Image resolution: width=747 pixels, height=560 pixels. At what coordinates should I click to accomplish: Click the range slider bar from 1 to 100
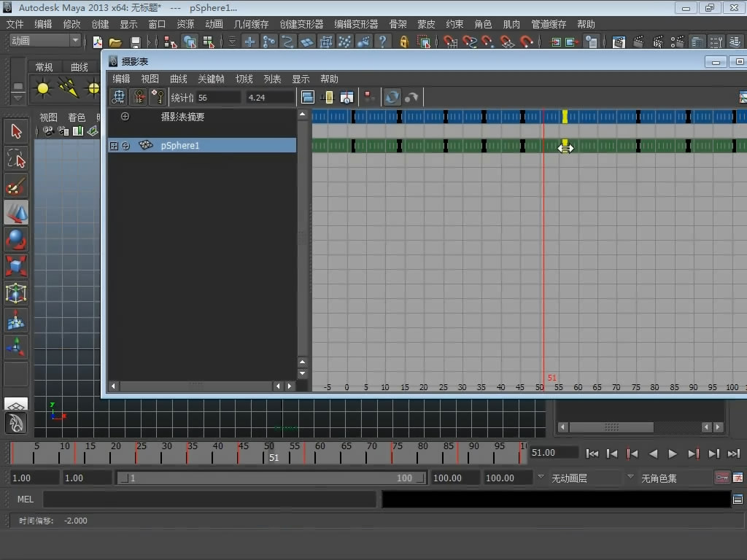point(272,478)
